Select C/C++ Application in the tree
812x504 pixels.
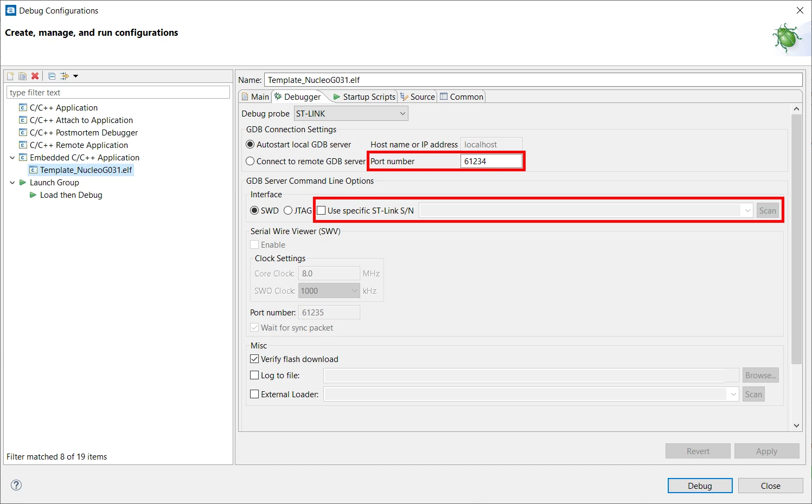pyautogui.click(x=63, y=107)
